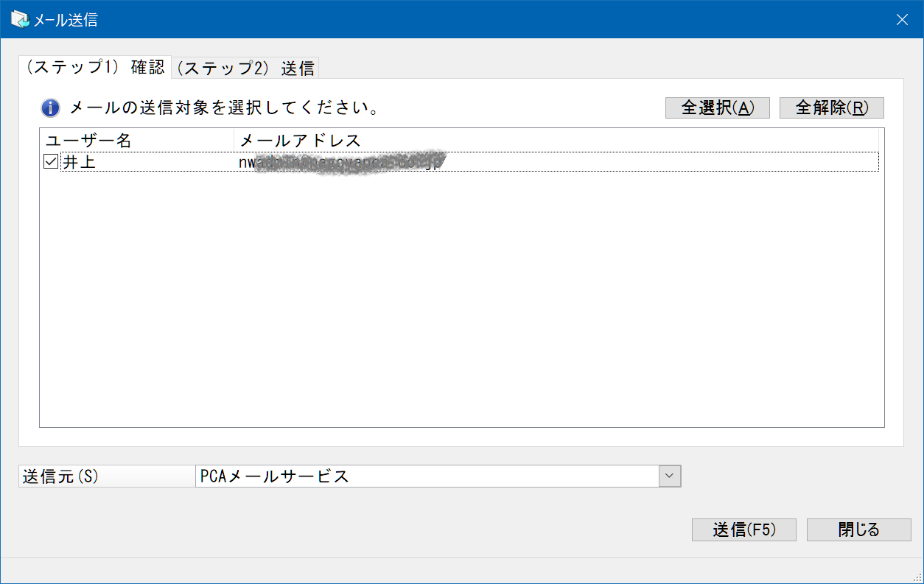
Task: Select the 井上 user row
Action: click(x=460, y=162)
